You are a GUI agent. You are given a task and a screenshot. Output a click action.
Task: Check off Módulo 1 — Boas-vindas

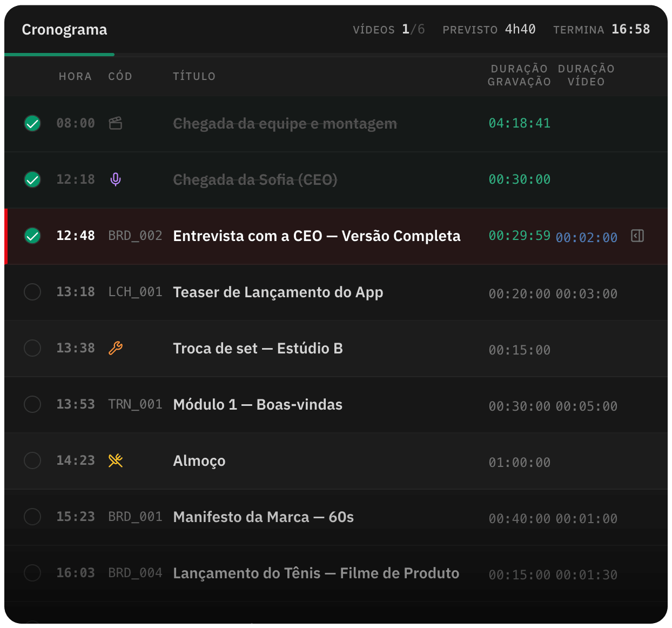(32, 404)
